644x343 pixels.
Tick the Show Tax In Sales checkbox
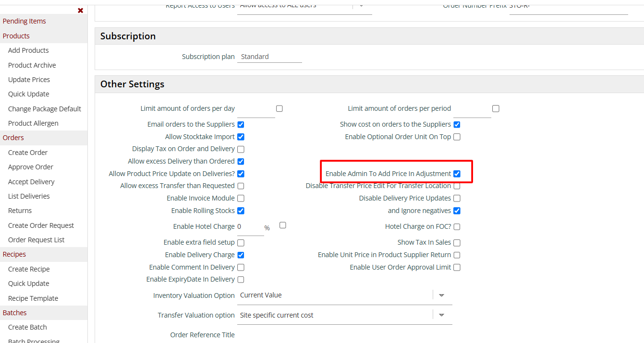(x=457, y=243)
